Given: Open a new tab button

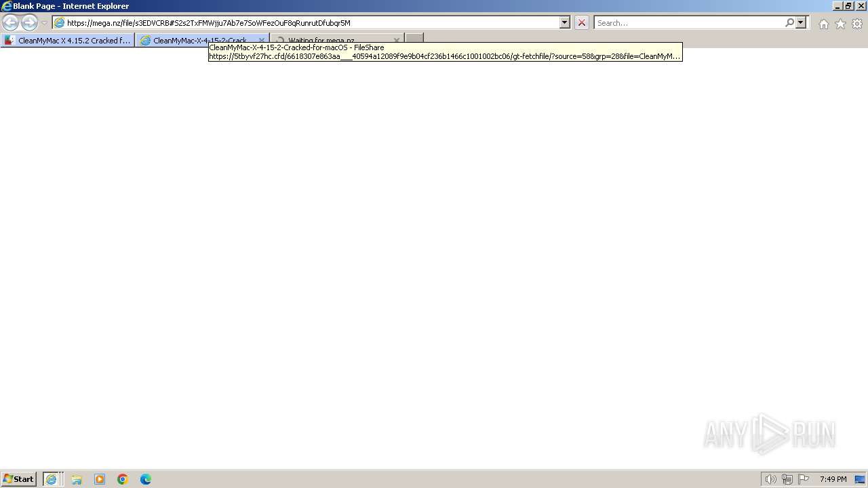Looking at the screenshot, I should click(414, 40).
